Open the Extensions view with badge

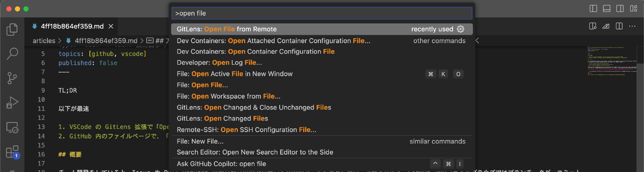coord(12,152)
